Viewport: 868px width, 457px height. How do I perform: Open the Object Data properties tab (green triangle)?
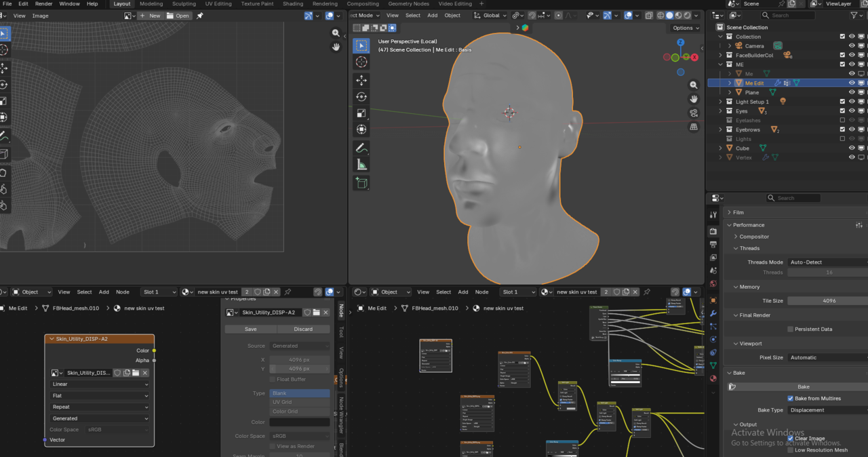pos(713,365)
